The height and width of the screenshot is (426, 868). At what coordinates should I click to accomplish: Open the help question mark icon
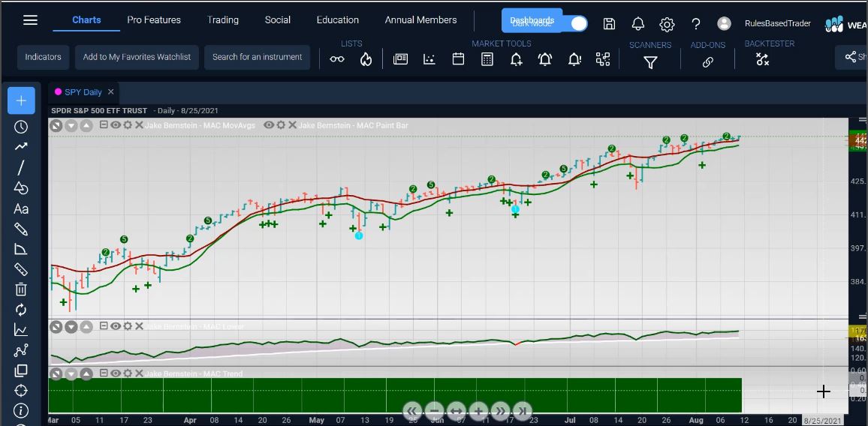pyautogui.click(x=696, y=24)
